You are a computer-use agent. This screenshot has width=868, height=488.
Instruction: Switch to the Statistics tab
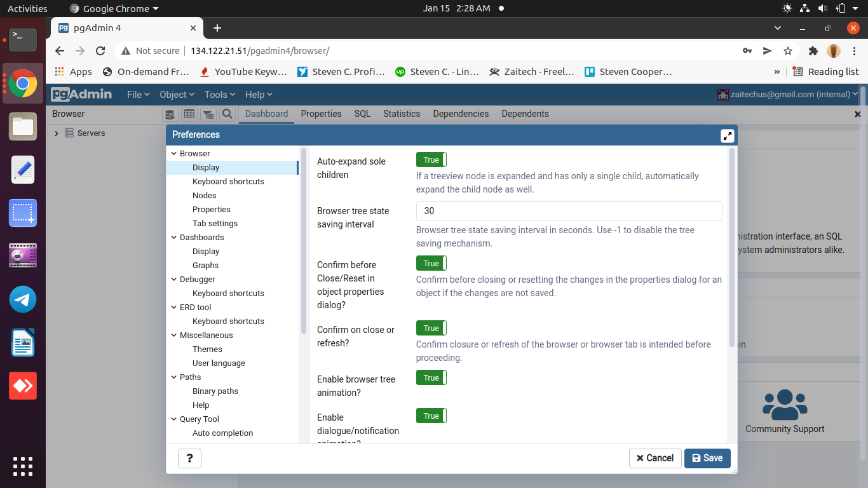[402, 114]
